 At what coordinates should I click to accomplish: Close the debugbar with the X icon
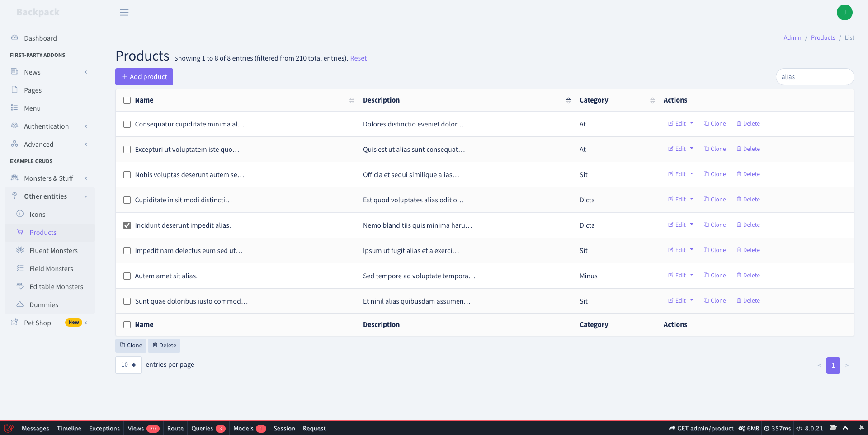861,427
